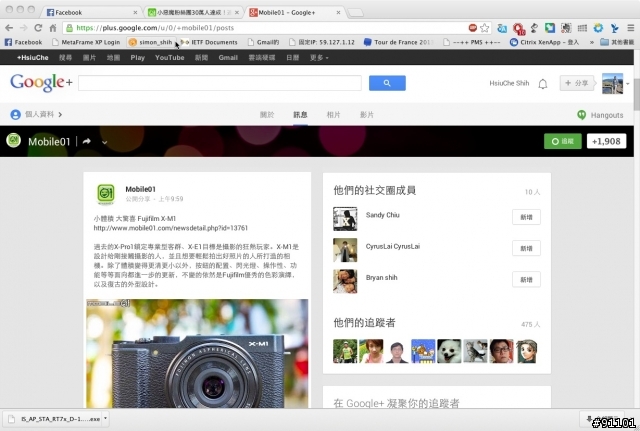This screenshot has height=431, width=640.
Task: Open the Chrome menu hamburger icon
Action: coord(631,28)
